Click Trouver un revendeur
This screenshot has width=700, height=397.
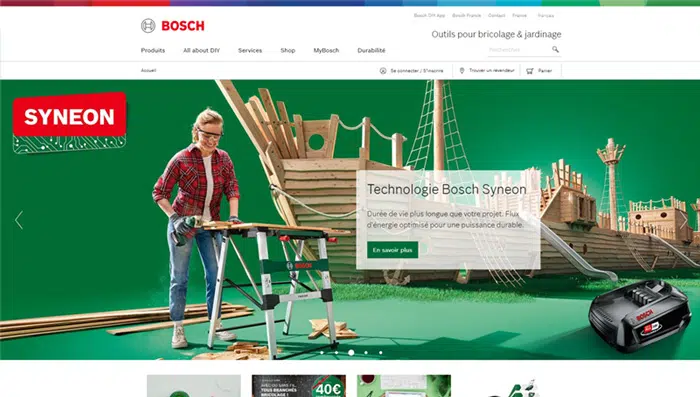pyautogui.click(x=492, y=71)
